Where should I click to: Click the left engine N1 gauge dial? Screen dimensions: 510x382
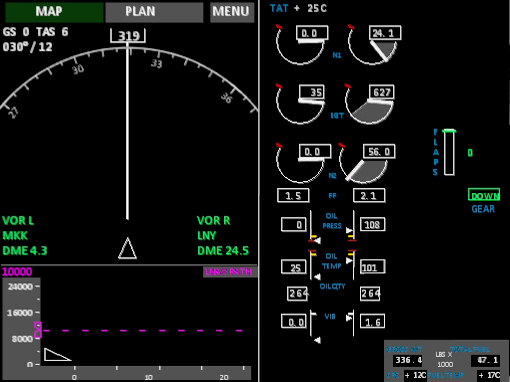301,45
